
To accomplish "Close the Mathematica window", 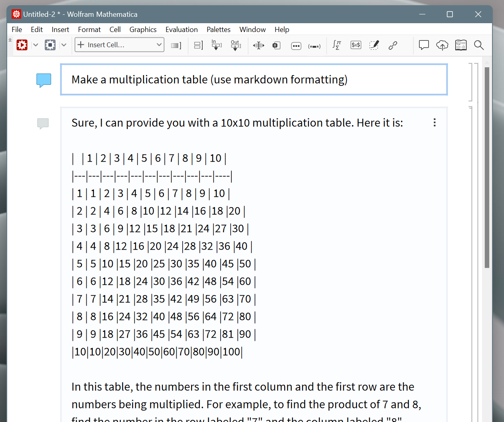I will (x=478, y=14).
